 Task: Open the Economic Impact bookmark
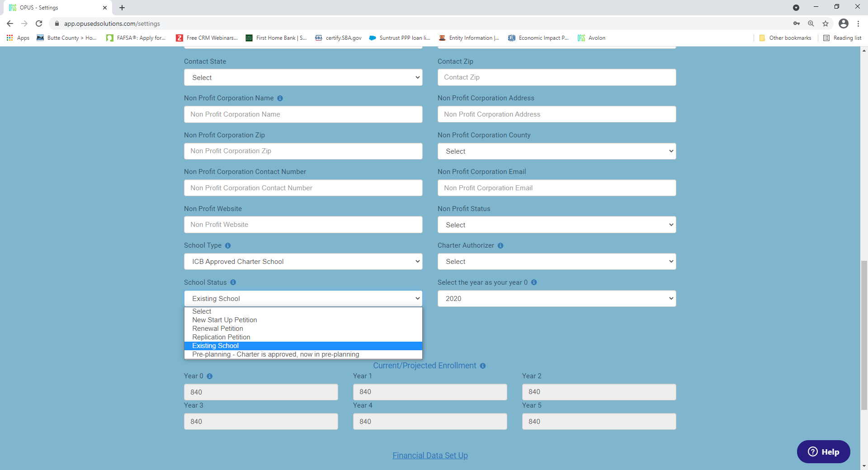pyautogui.click(x=538, y=38)
